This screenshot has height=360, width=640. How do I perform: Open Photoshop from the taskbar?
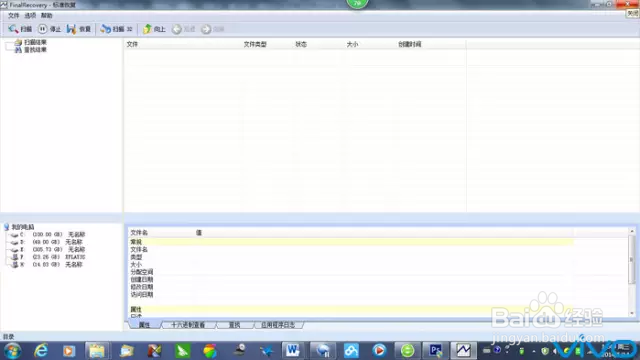pos(435,350)
